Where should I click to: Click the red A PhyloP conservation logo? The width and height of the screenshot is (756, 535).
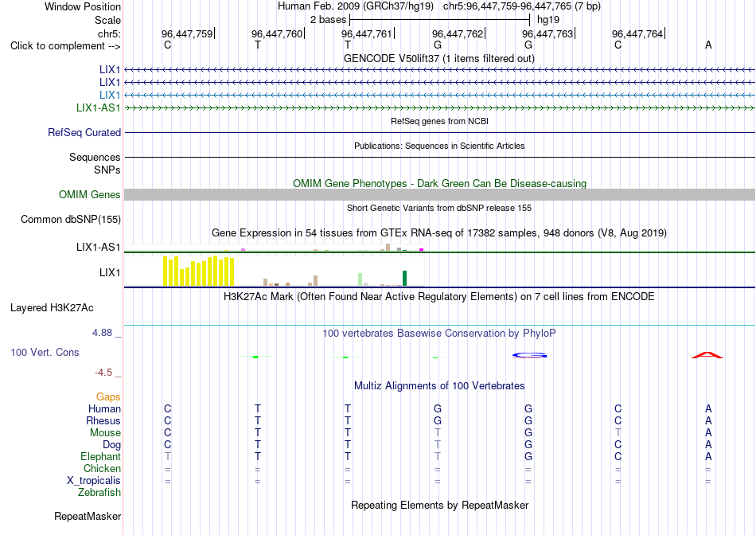[707, 356]
